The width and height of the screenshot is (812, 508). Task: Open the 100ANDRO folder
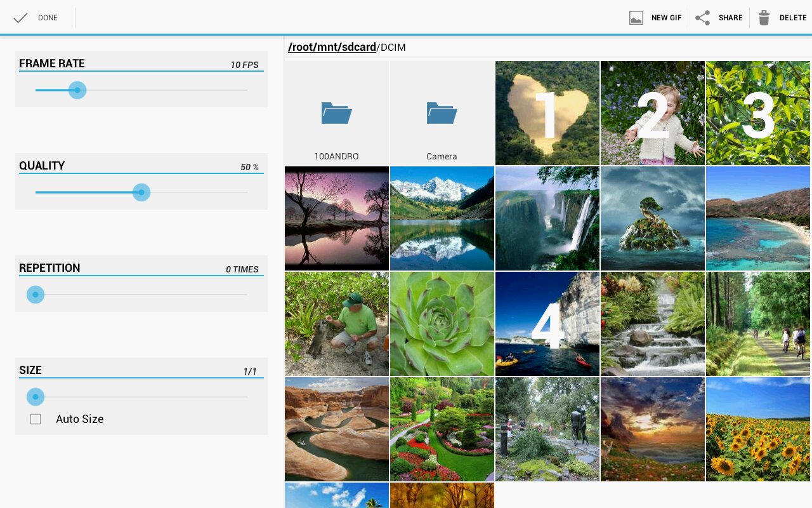coord(337,113)
